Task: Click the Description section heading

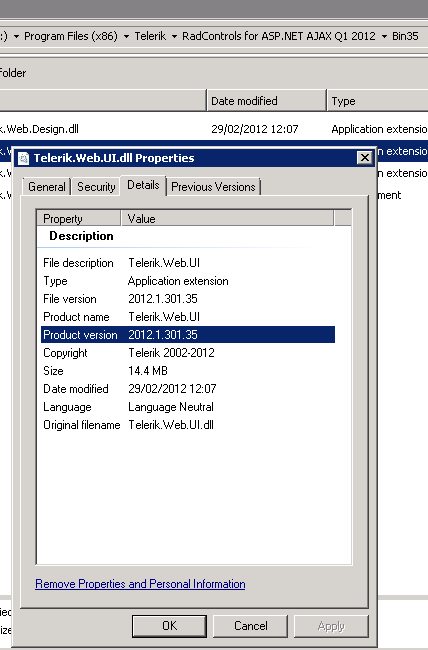Action: [81, 236]
